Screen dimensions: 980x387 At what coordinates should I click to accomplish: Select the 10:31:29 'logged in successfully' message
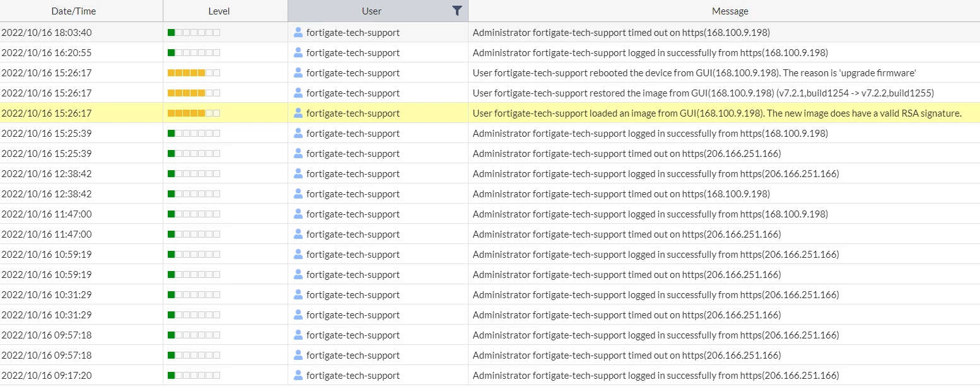point(656,294)
